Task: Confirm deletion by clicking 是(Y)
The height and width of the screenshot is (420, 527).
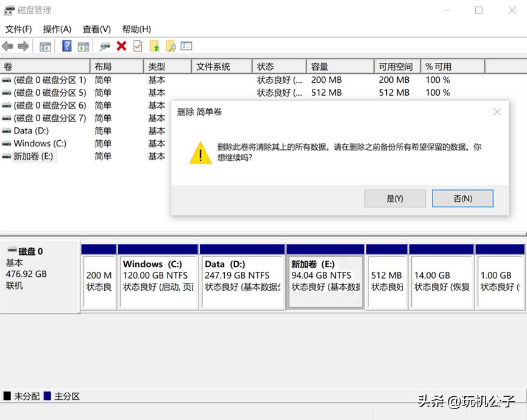Action: (395, 198)
